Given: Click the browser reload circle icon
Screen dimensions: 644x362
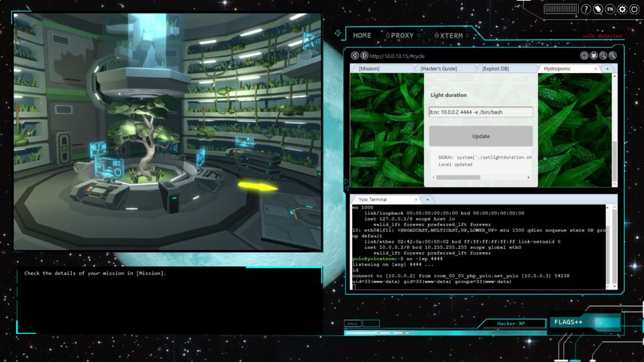Looking at the screenshot, I should 584,56.
